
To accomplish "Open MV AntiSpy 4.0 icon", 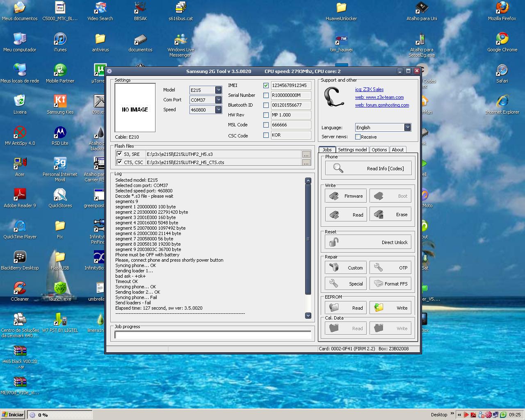I will (x=20, y=136).
